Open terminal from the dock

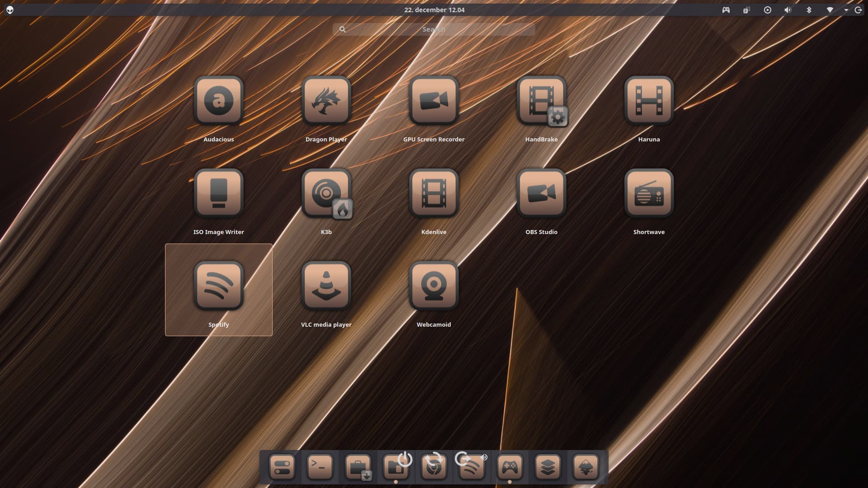point(320,467)
